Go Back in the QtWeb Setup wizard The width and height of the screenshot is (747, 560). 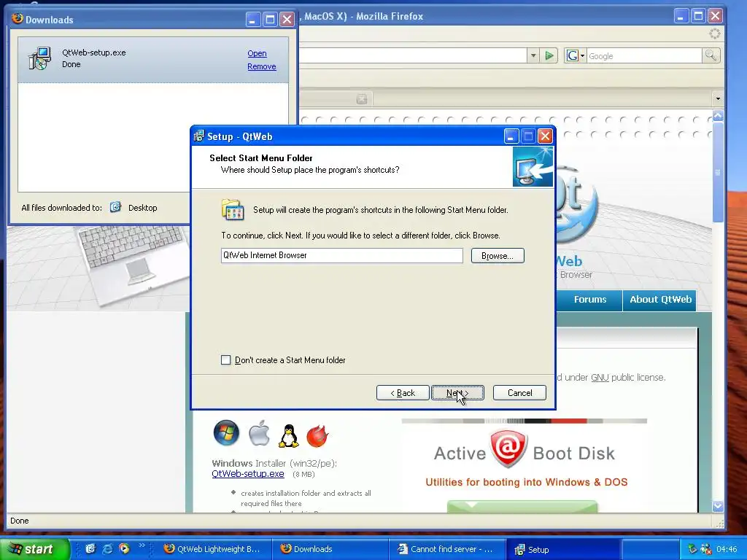point(403,393)
